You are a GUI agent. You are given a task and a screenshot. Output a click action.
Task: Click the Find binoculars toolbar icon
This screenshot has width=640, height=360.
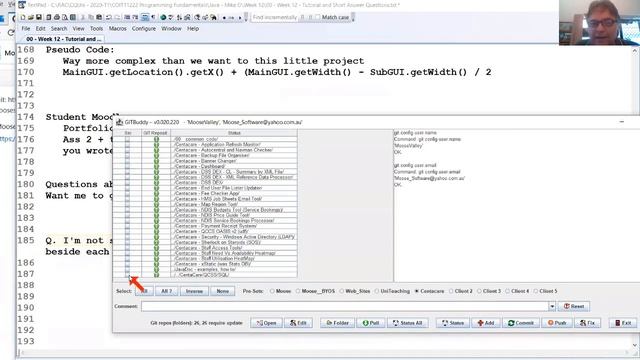(197, 18)
